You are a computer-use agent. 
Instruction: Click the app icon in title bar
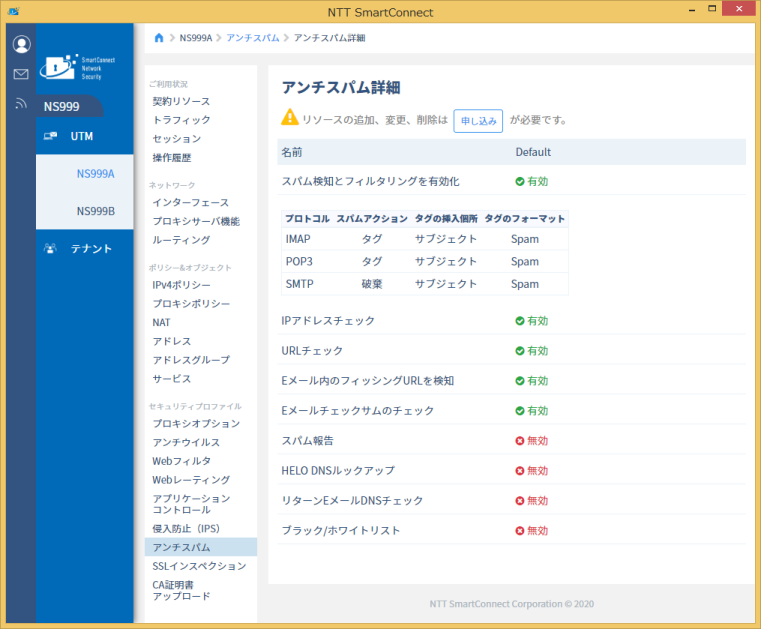tap(13, 11)
